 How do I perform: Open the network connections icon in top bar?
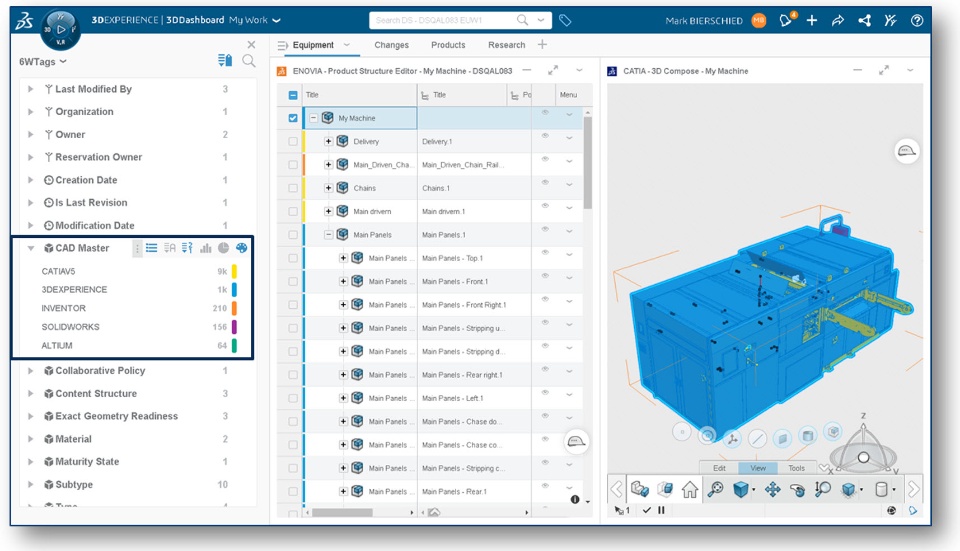(x=864, y=20)
